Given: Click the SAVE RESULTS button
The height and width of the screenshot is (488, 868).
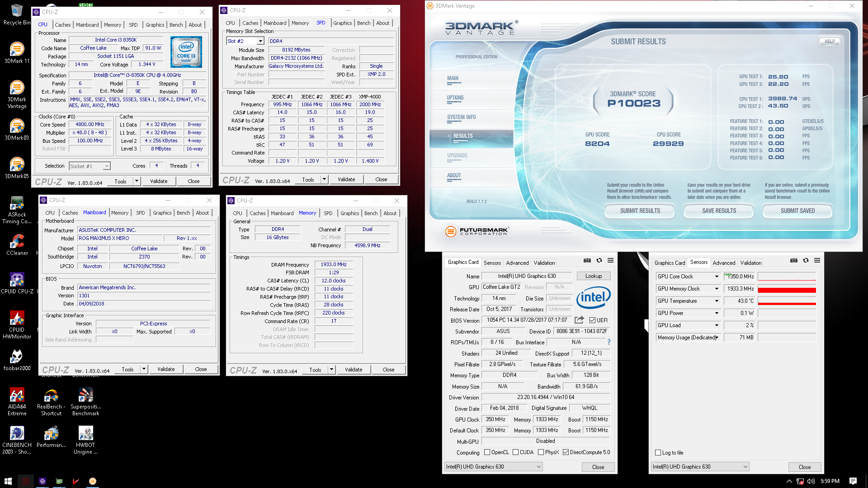Looking at the screenshot, I should 719,211.
